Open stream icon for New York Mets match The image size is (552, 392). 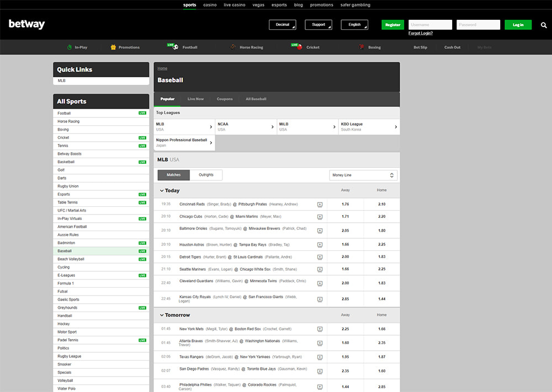click(320, 329)
